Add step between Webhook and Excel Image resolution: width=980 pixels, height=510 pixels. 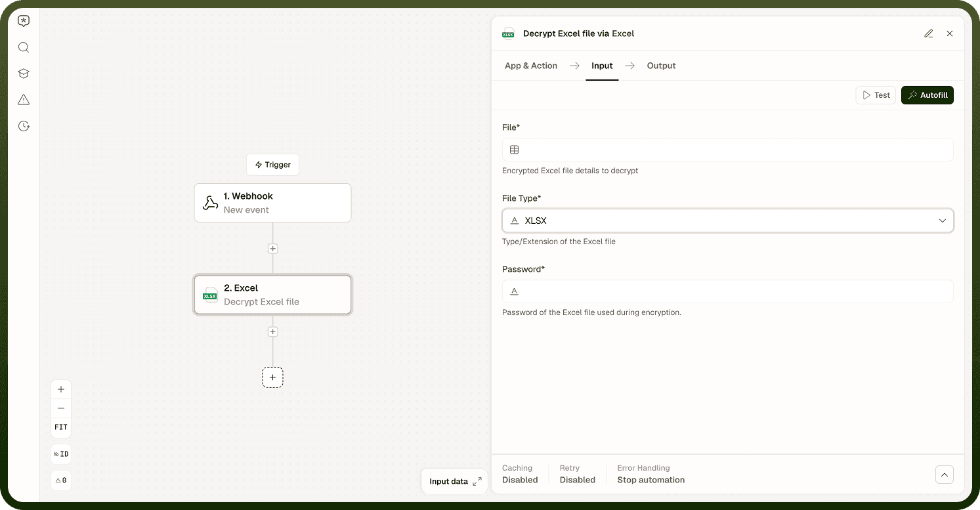pos(273,249)
